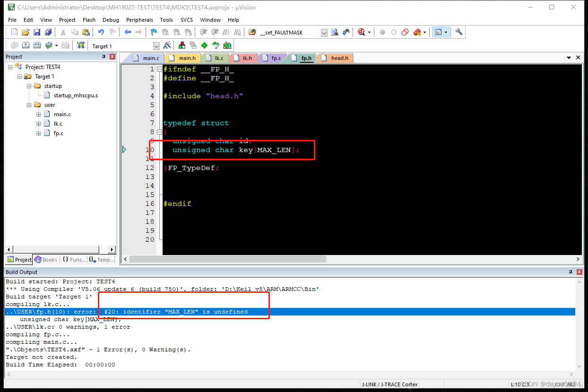Download code to flash with LOAD icon
The image size is (588, 392).
[81, 45]
